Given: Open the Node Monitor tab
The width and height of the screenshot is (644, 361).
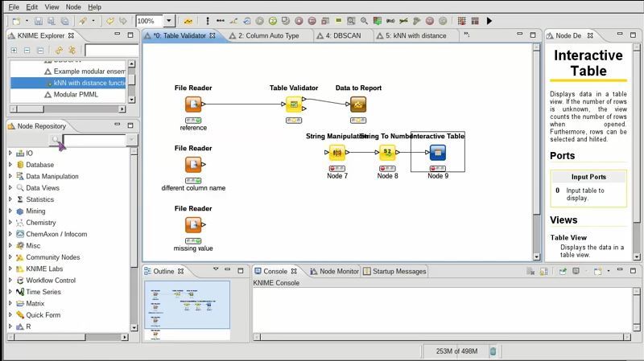Looking at the screenshot, I should tap(334, 271).
